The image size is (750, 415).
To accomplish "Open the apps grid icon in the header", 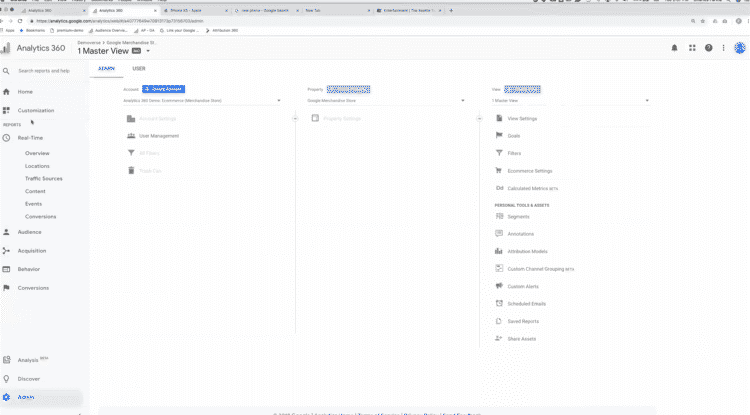I will pos(692,48).
